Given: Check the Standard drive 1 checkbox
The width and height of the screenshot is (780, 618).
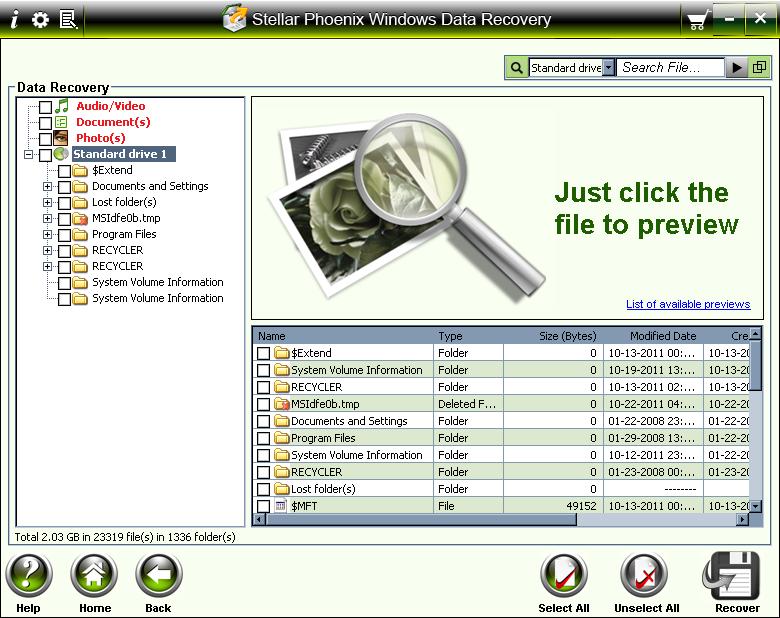Looking at the screenshot, I should pos(45,155).
